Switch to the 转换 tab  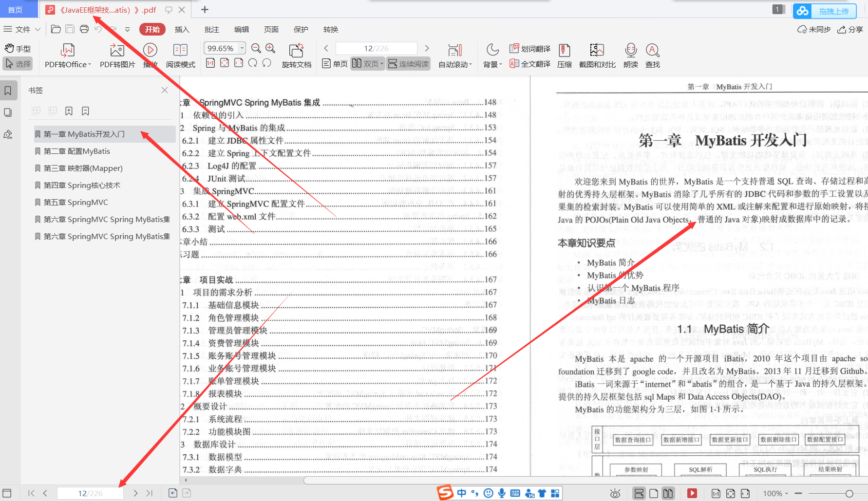330,29
